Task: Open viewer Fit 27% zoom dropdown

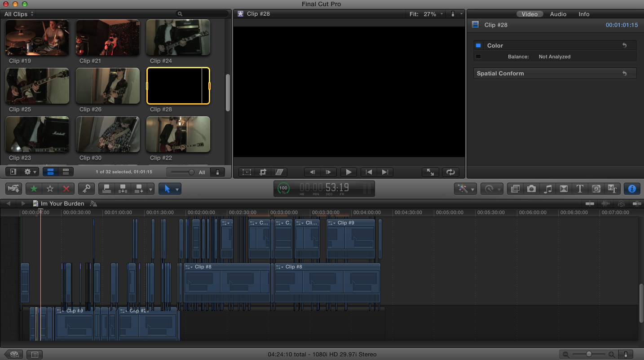Action: 427,14
